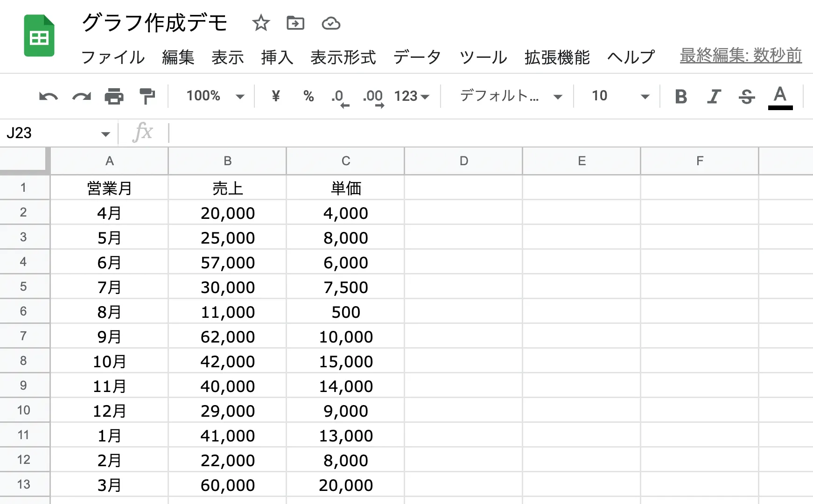Open the Google Sheets home icon
This screenshot has height=504, width=813.
point(39,36)
